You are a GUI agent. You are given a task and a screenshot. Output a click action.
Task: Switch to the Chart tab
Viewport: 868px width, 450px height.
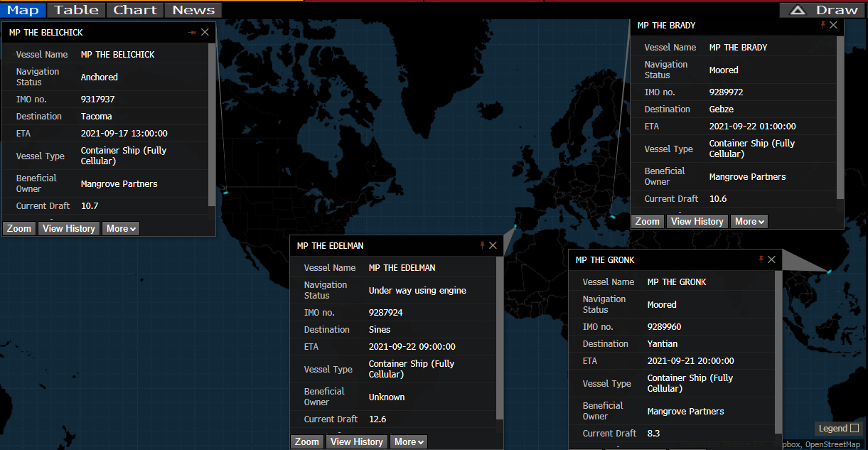pos(135,10)
